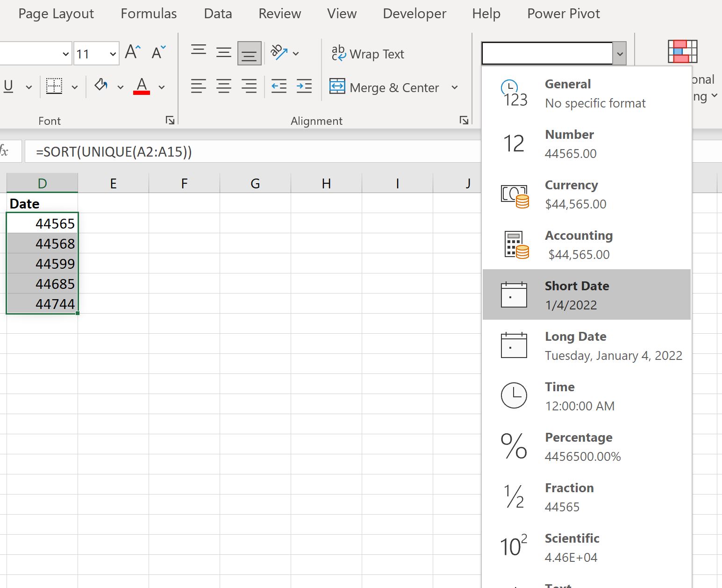Open Merge & Center dropdown arrow
The image size is (722, 588).
click(455, 87)
